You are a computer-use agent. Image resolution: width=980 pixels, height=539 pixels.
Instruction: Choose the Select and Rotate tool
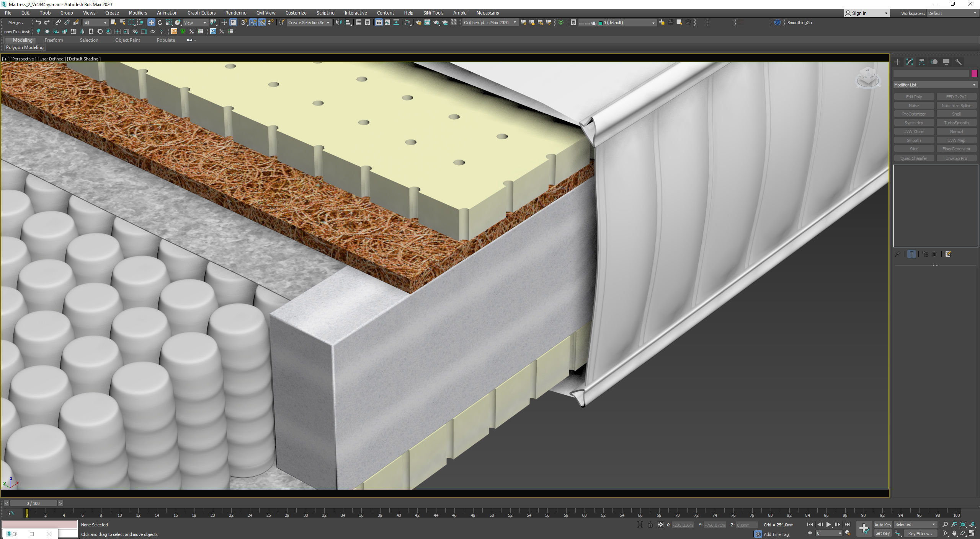point(160,23)
